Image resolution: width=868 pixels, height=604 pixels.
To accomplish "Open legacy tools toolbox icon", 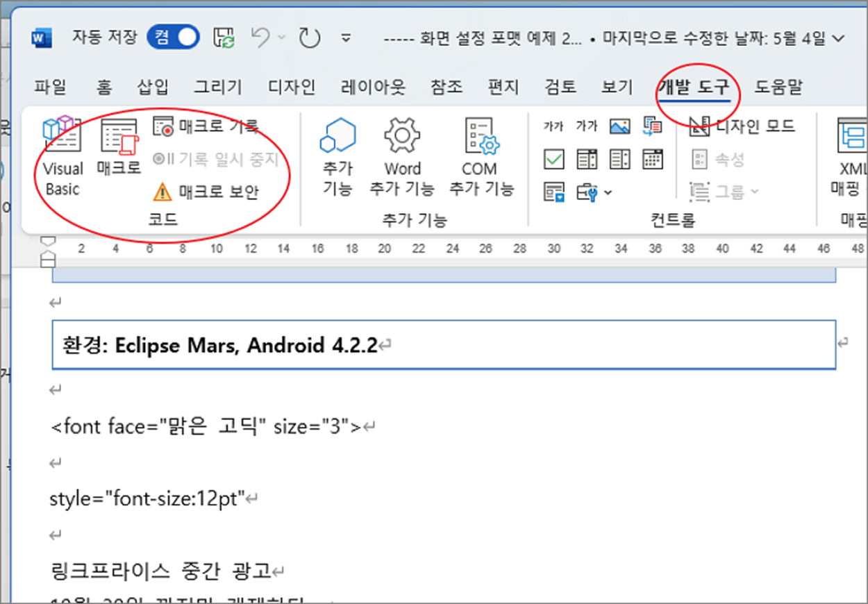I will [587, 192].
